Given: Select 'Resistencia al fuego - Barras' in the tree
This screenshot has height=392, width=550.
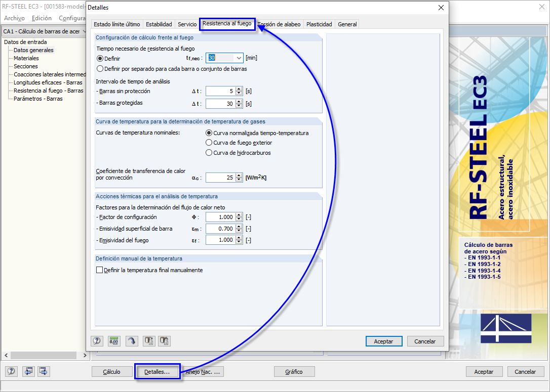Looking at the screenshot, I should pyautogui.click(x=49, y=91).
